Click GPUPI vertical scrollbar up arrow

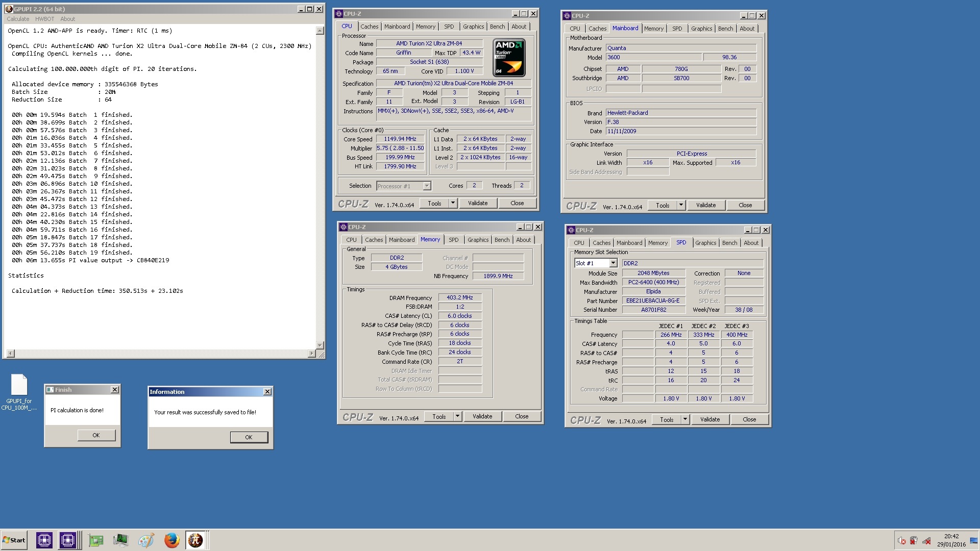pyautogui.click(x=320, y=31)
